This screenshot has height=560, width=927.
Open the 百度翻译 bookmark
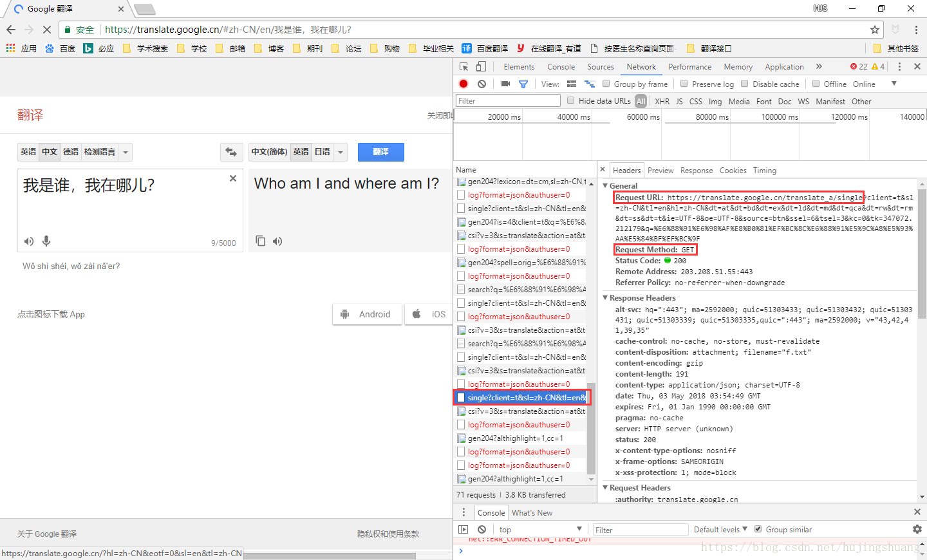click(485, 48)
